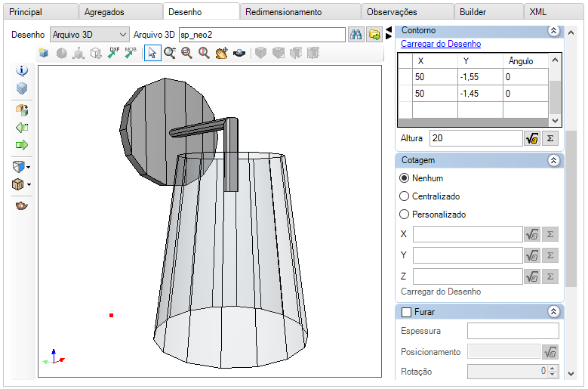
Task: Open the info icon in left sidebar
Action: pyautogui.click(x=22, y=70)
